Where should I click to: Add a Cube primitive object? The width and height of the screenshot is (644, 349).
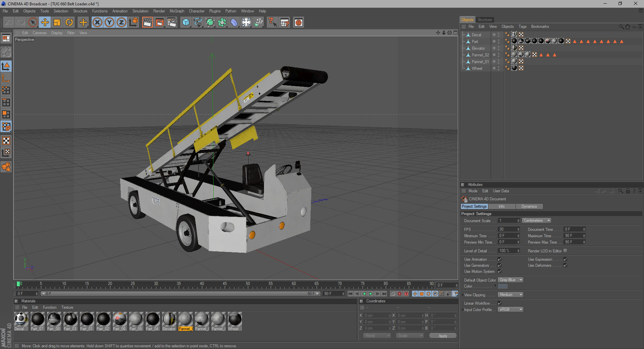pos(186,22)
